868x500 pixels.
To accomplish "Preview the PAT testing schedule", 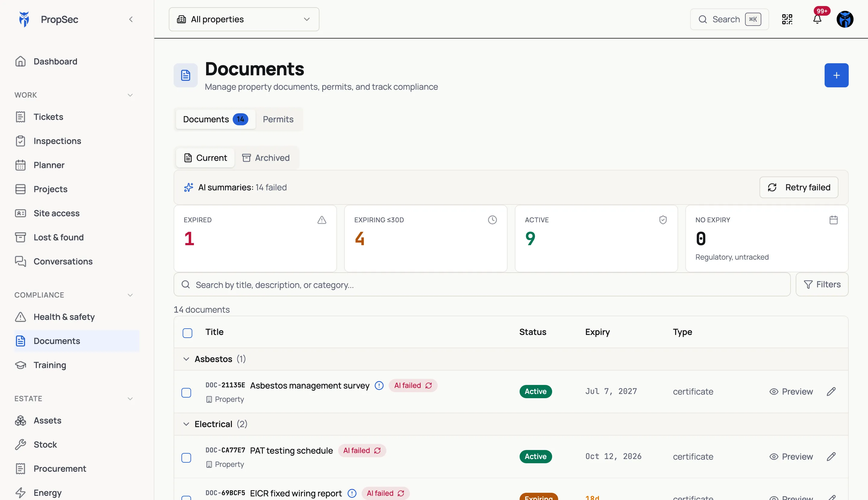I will [x=791, y=456].
